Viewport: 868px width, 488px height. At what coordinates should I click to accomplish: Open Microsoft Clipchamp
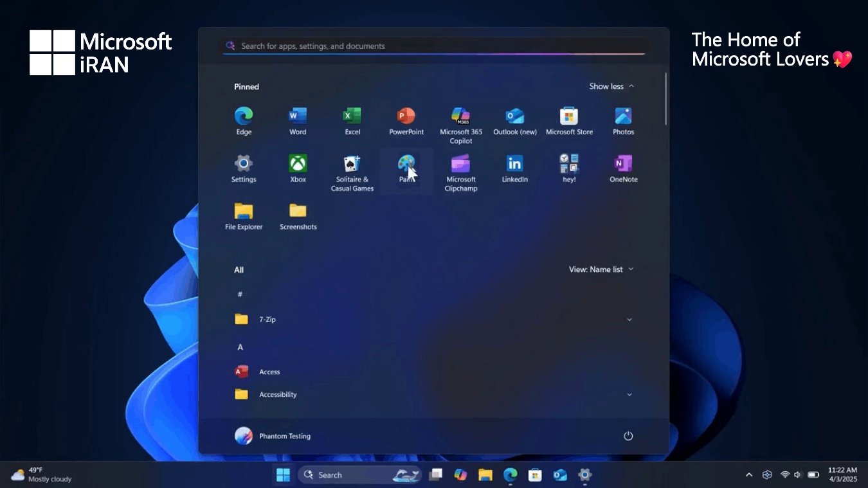click(461, 172)
